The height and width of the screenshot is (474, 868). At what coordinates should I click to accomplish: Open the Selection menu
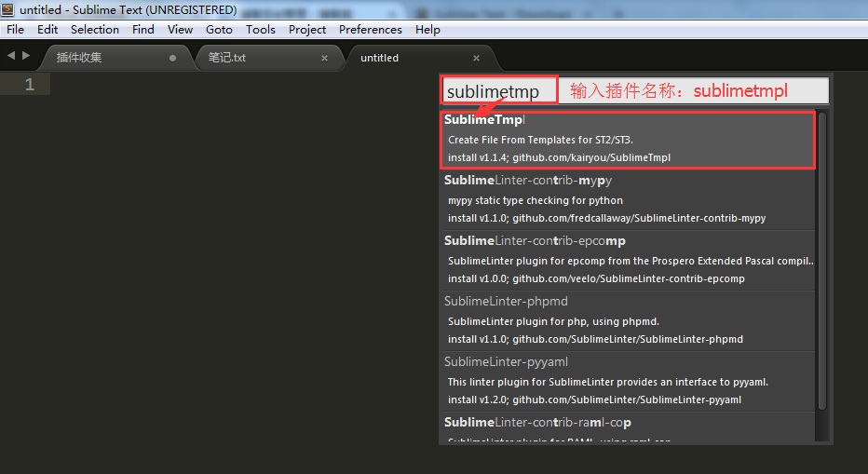(x=95, y=30)
